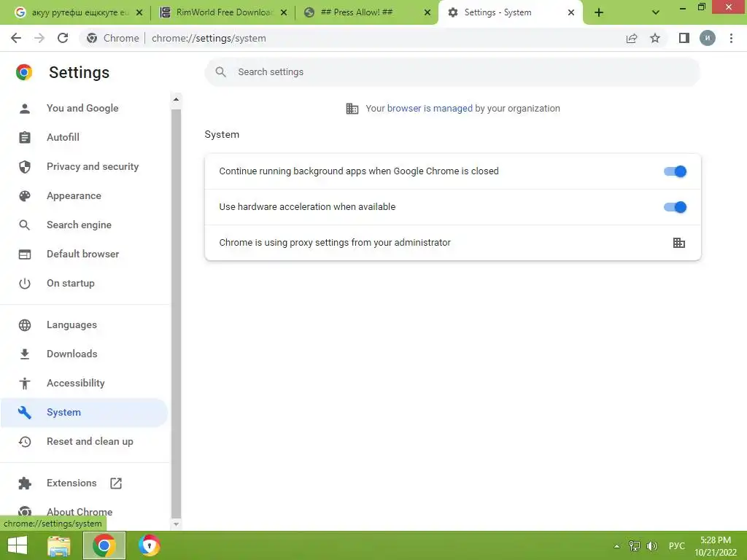Screen dimensions: 747x560
Task: Click the managed-by-organization icon in proxy row
Action: tap(679, 243)
